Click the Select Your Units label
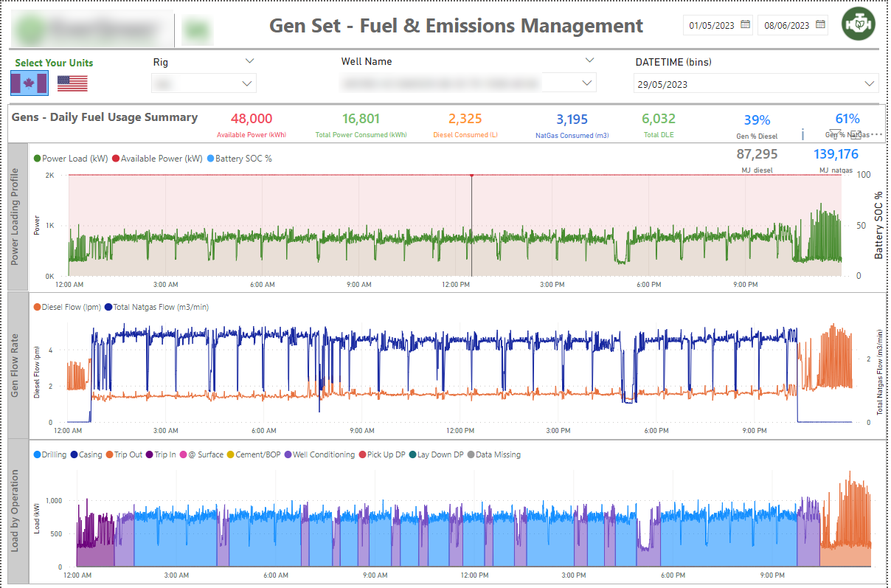Viewport: 891px width, 588px height. click(54, 63)
